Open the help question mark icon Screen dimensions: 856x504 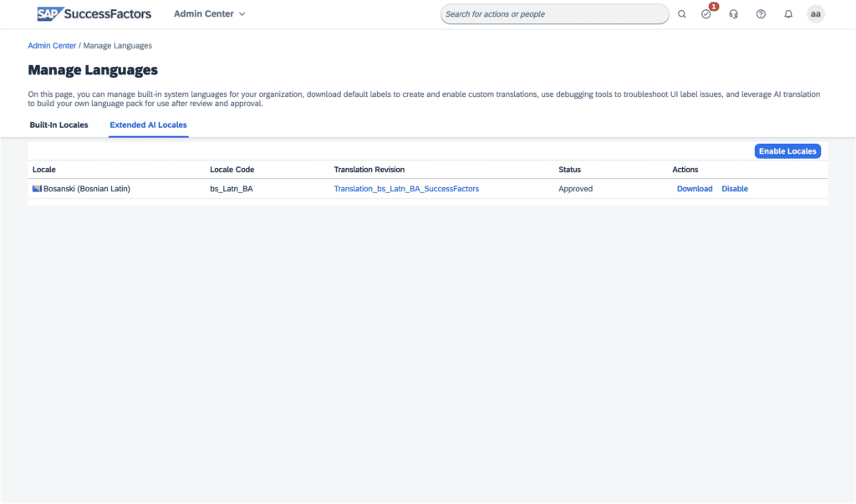(761, 14)
